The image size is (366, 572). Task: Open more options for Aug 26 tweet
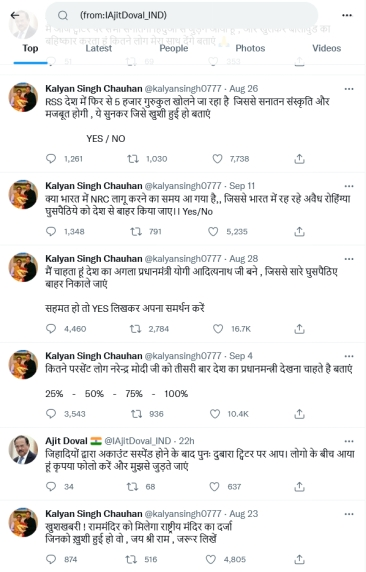point(349,89)
